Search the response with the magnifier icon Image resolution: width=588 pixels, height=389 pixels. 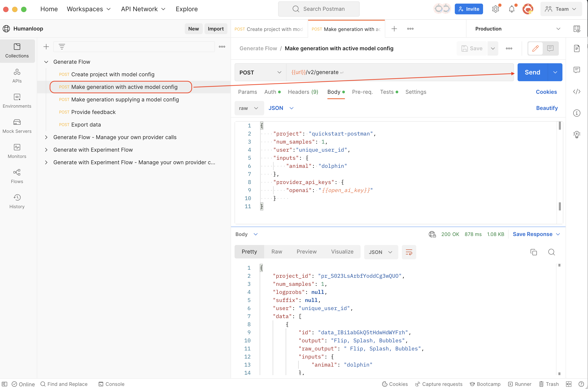pos(551,252)
